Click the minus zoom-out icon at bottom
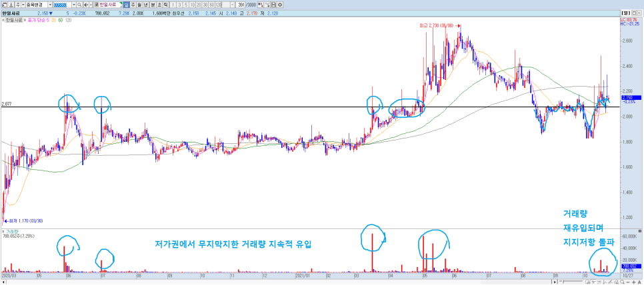The width and height of the screenshot is (644, 285). pos(628,282)
